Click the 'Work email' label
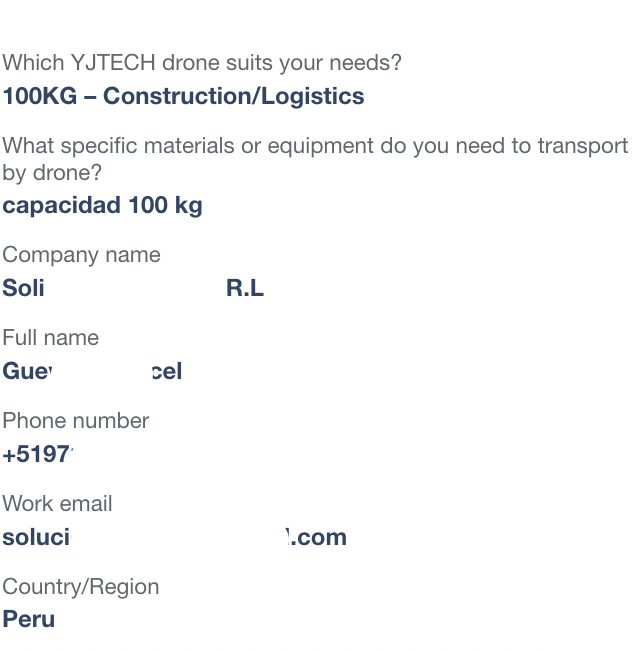Screen dimensions: 638x650 tap(57, 504)
